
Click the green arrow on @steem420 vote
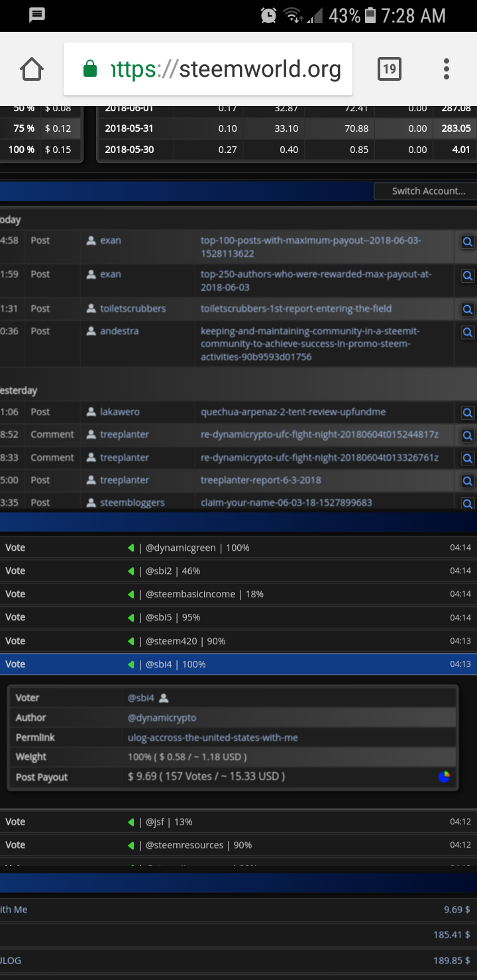coord(131,641)
